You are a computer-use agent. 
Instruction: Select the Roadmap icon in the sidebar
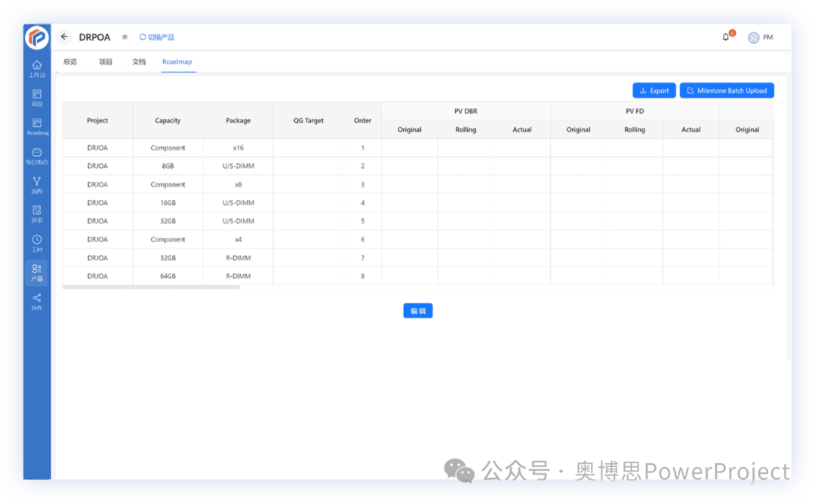coord(36,127)
